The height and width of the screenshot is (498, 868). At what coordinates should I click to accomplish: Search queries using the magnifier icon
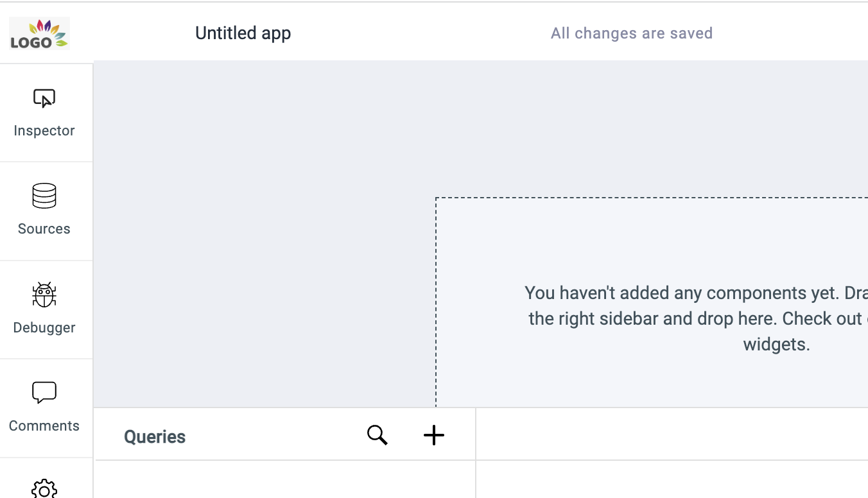tap(378, 435)
